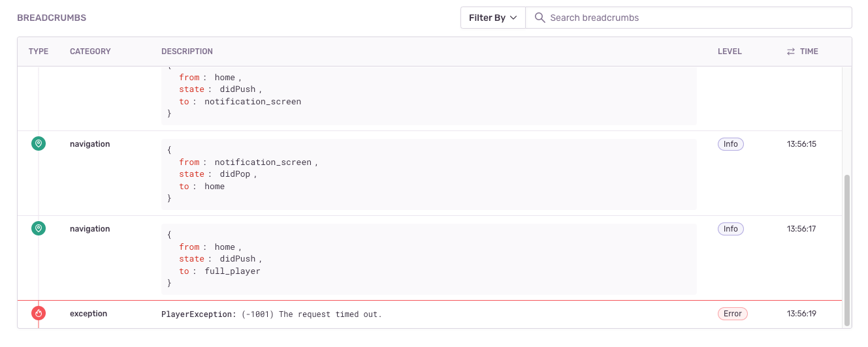This screenshot has width=868, height=347.
Task: Click the TIME column header
Action: pyautogui.click(x=809, y=52)
